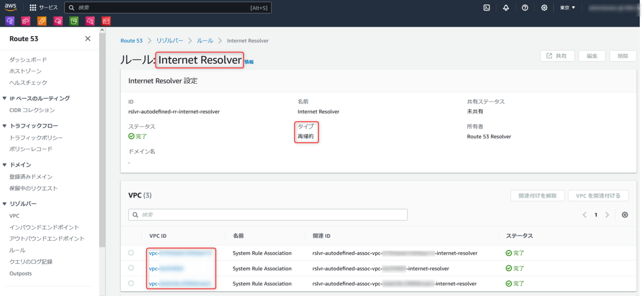The image size is (644, 296).
Task: Open クエリのログ記録 in sidebar
Action: (31, 262)
